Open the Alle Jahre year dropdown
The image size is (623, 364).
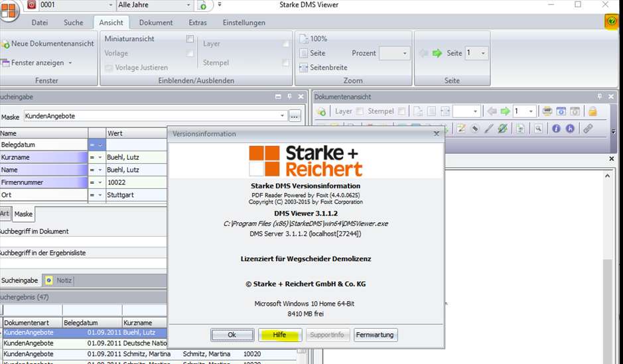coord(188,5)
